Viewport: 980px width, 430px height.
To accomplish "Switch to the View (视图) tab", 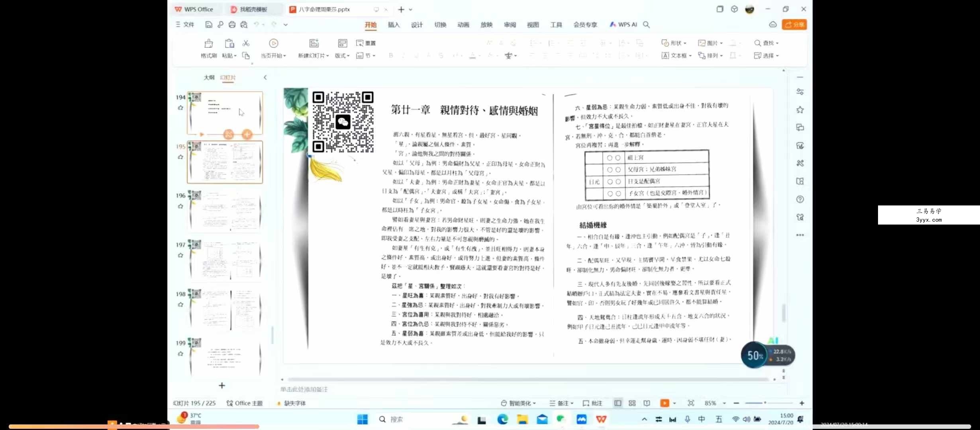I will pos(533,25).
